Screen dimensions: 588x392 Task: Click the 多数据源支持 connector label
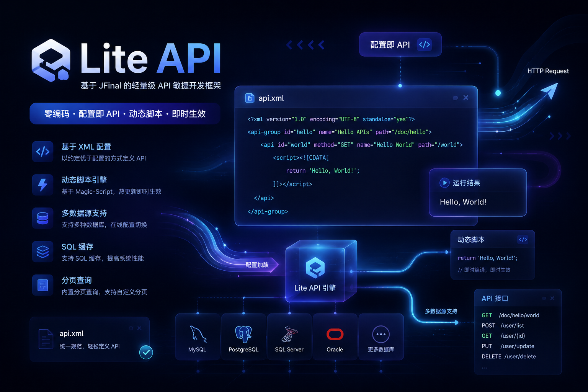tap(441, 311)
